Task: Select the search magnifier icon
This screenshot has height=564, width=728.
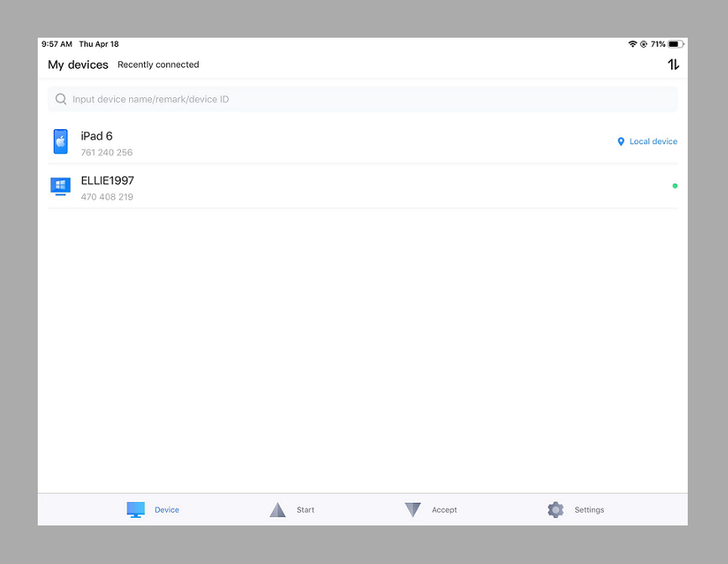Action: click(x=61, y=99)
